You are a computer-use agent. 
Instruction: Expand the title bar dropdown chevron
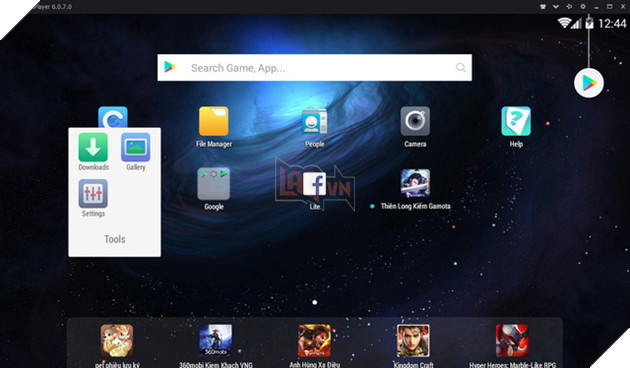tap(556, 6)
